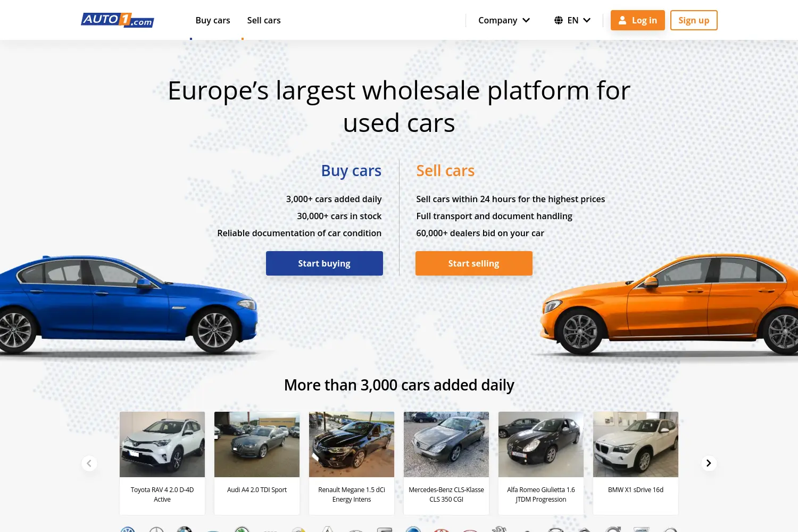Open Sell cars in the navigation bar
The image size is (798, 532).
264,20
